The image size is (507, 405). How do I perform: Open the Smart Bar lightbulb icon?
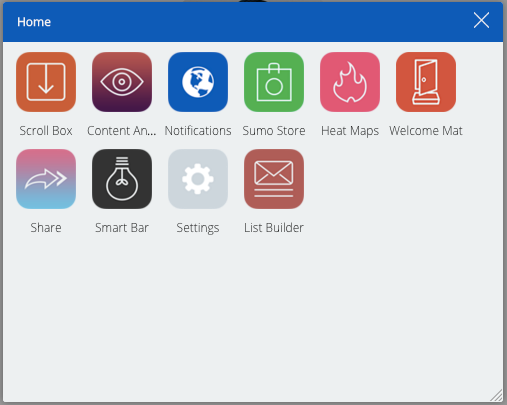coord(122,179)
